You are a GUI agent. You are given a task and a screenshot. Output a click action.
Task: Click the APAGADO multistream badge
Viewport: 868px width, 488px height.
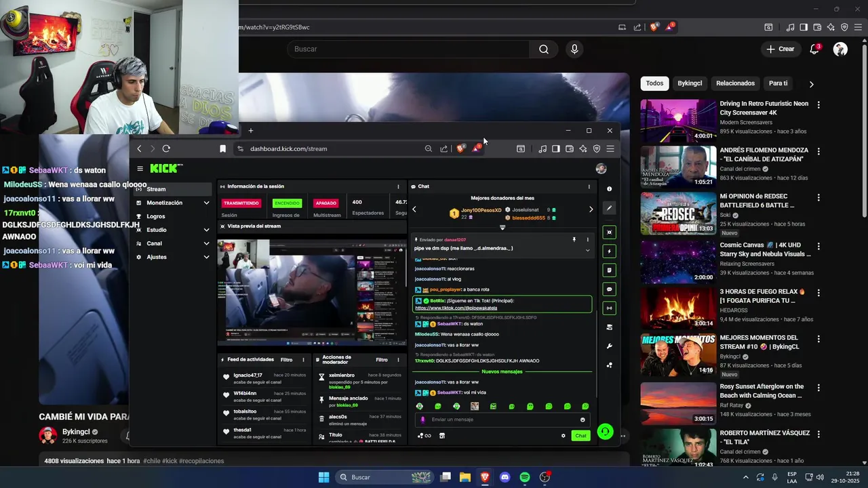(x=325, y=203)
